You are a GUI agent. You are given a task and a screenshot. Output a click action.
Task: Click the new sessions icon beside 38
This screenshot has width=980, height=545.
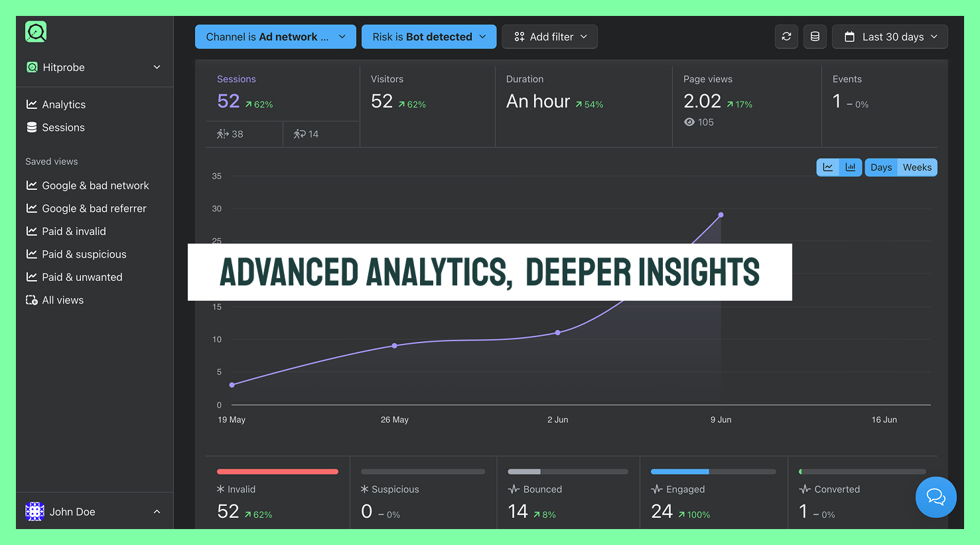tap(223, 134)
